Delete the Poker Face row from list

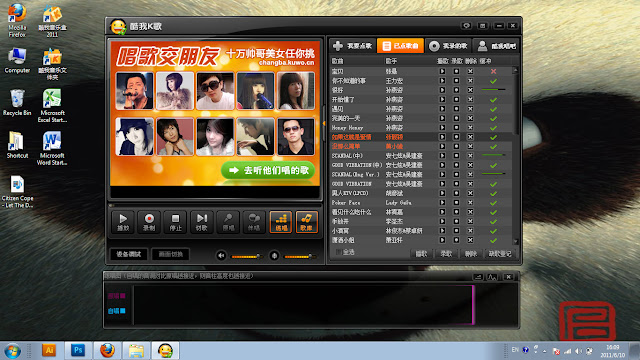pyautogui.click(x=470, y=203)
